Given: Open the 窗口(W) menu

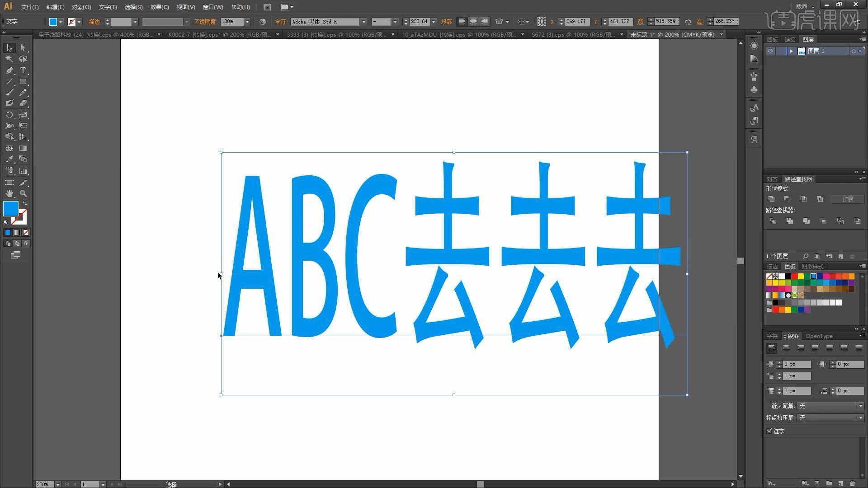Looking at the screenshot, I should (x=213, y=7).
